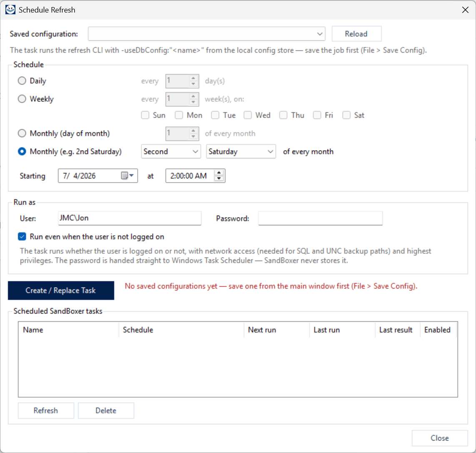
Task: Click the Starting date field 7/4/2026
Action: point(98,176)
